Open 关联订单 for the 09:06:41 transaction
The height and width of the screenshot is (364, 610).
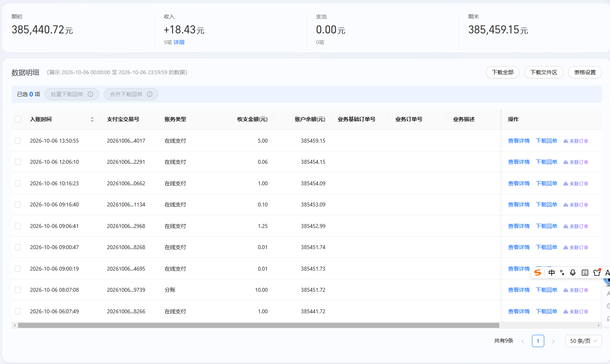576,226
